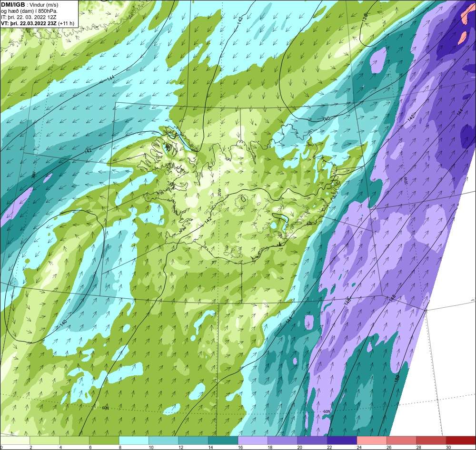Pick the legend swatch between 10 and 12
The height and width of the screenshot is (450, 476).
click(164, 440)
